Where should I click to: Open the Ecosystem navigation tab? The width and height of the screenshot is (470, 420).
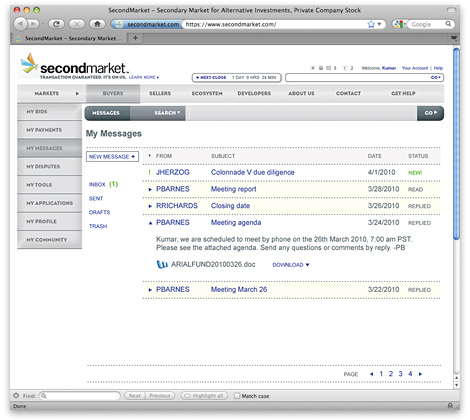pyautogui.click(x=207, y=93)
